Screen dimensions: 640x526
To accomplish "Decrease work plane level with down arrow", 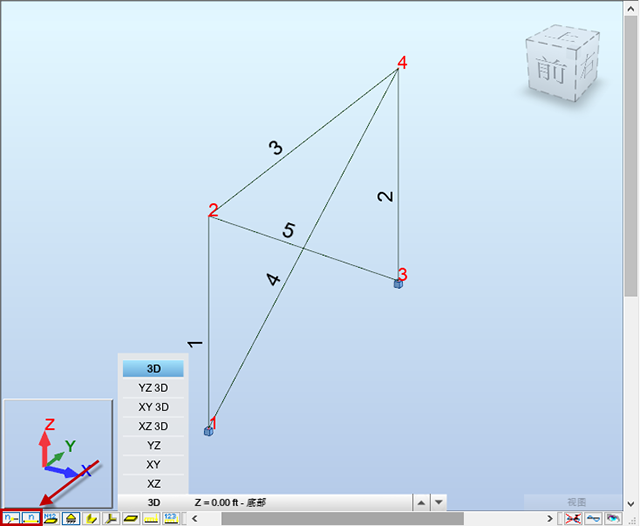I will 439,502.
